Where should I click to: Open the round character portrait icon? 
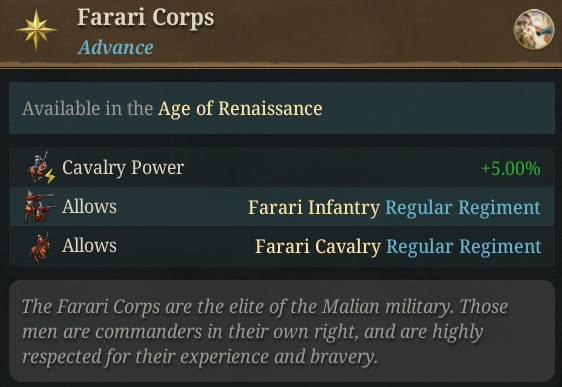534,29
